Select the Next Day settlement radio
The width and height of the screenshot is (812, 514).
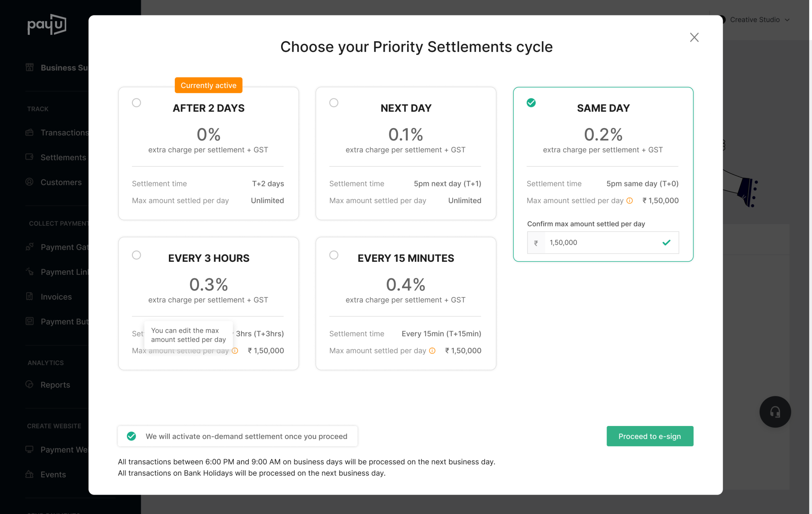coord(334,103)
